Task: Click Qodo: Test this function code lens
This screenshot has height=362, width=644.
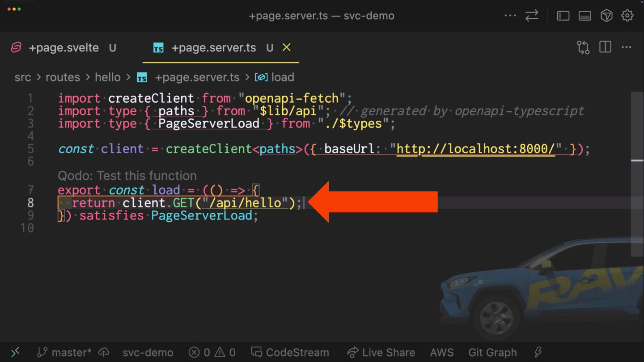Action: coord(127,176)
